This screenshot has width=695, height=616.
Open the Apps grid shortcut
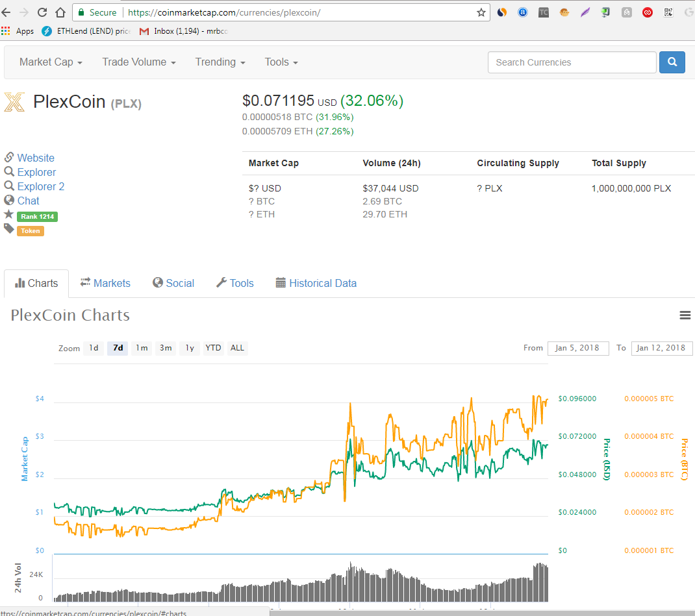[18, 31]
